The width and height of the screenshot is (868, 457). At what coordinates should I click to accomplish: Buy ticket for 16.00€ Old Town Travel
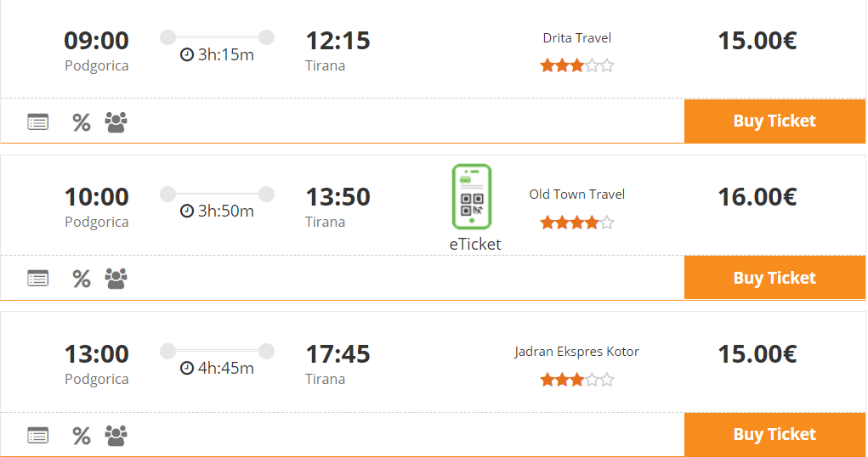(x=774, y=278)
